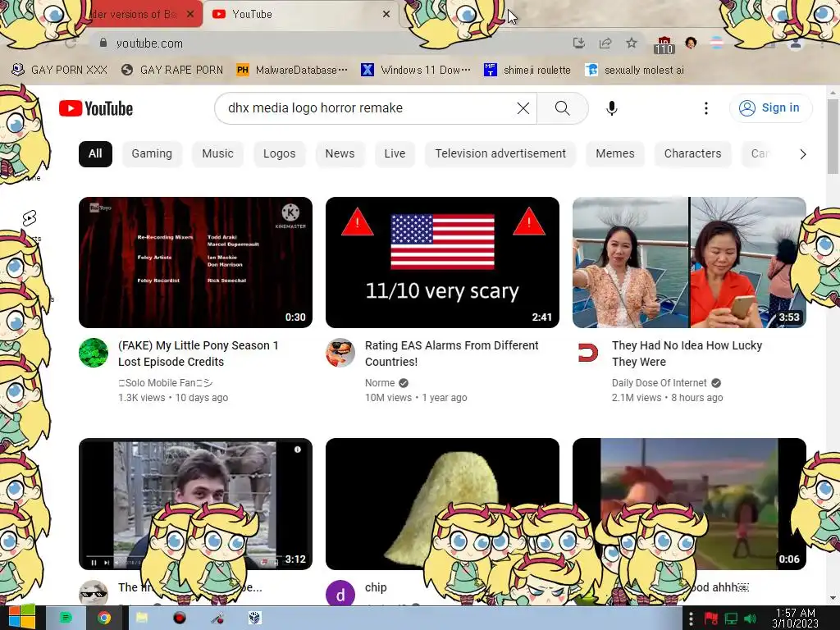Select the Characters filter chip
This screenshot has height=630, width=840.
(692, 153)
